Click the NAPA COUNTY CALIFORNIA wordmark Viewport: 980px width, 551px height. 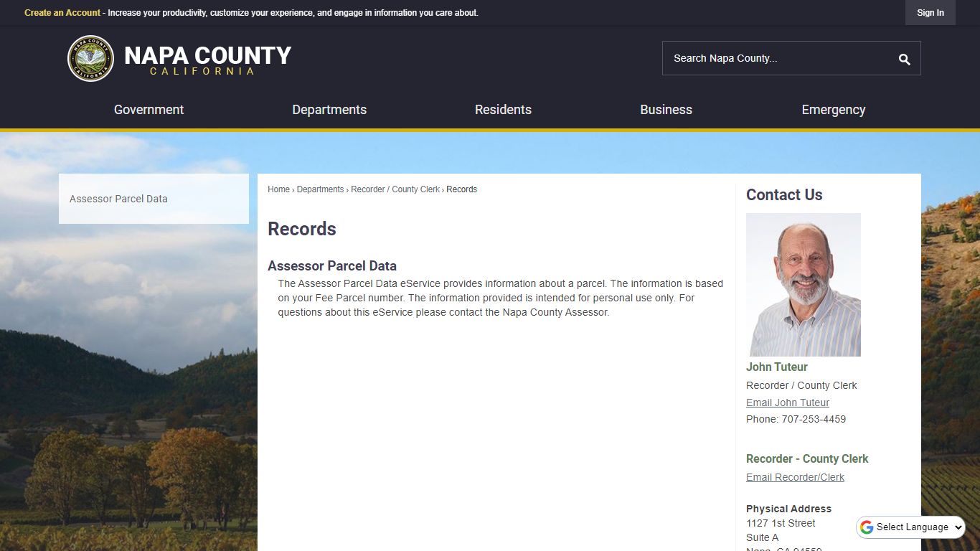pos(207,60)
